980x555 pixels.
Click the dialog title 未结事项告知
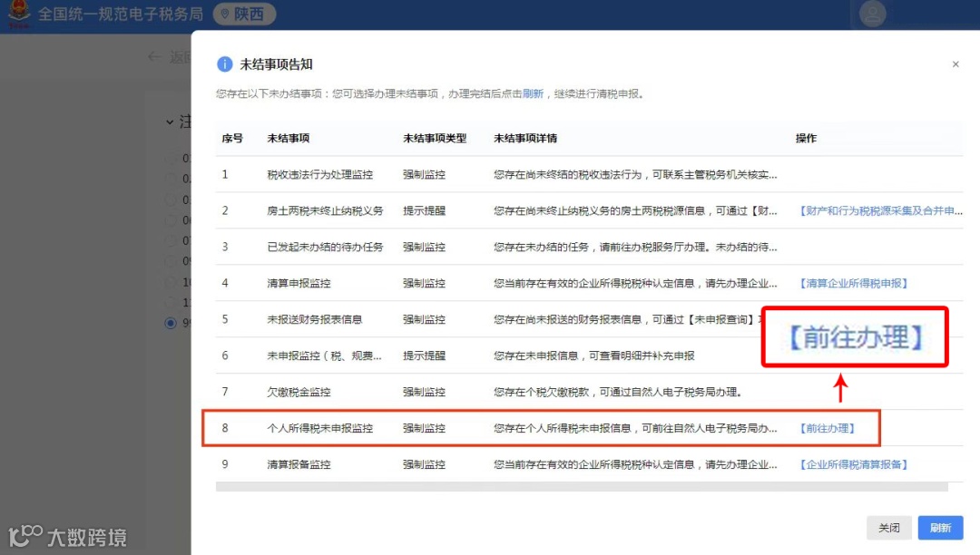[276, 64]
